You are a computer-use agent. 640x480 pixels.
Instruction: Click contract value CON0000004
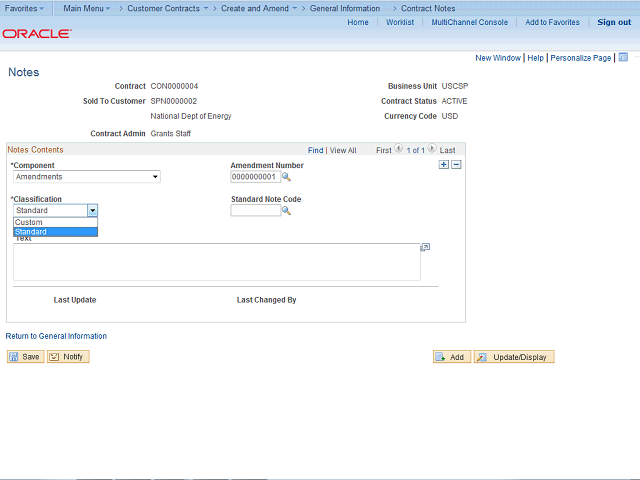(174, 86)
